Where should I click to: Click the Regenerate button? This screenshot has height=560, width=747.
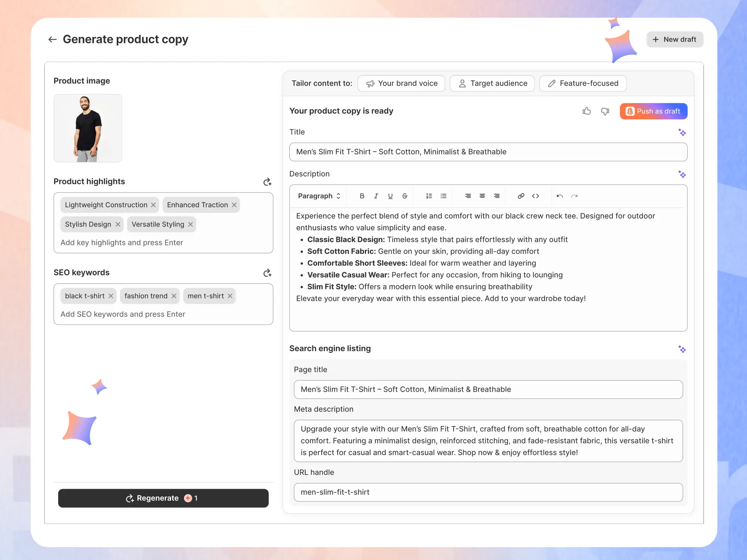[x=163, y=498]
